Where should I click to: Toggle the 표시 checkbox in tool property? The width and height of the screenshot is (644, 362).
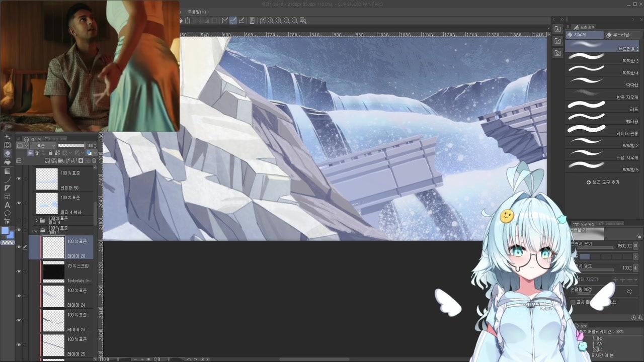(x=573, y=302)
